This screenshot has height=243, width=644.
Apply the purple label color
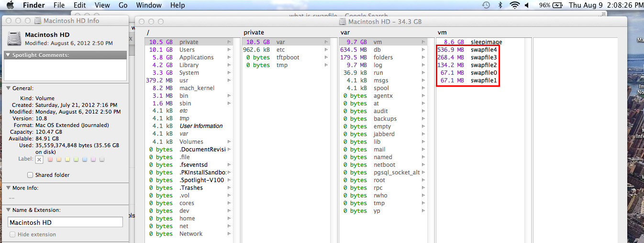tap(93, 159)
